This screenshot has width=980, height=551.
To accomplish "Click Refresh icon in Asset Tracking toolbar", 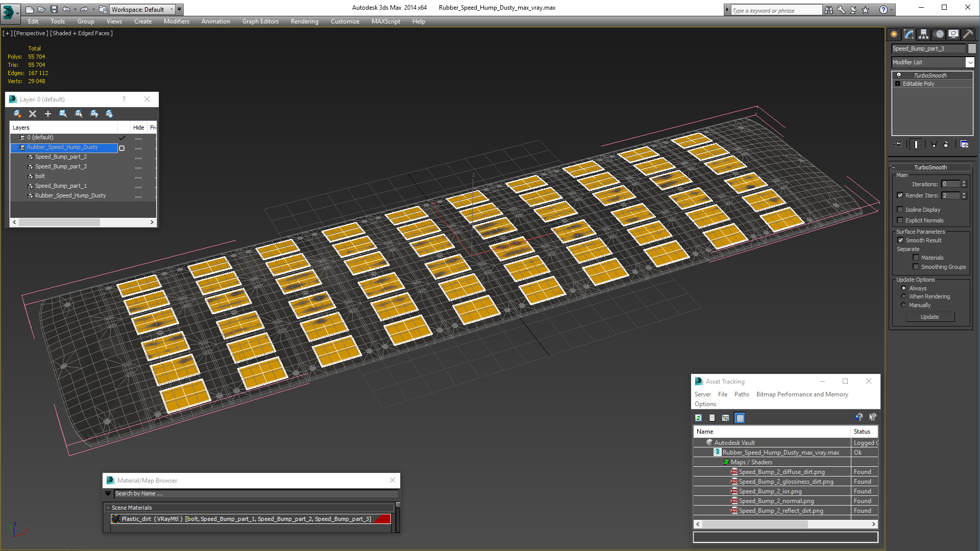I will coord(698,418).
